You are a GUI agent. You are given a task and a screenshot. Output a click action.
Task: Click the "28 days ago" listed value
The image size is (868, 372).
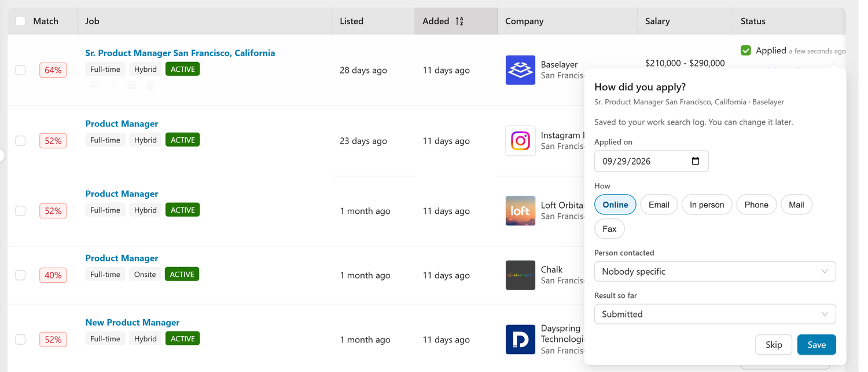click(x=363, y=70)
